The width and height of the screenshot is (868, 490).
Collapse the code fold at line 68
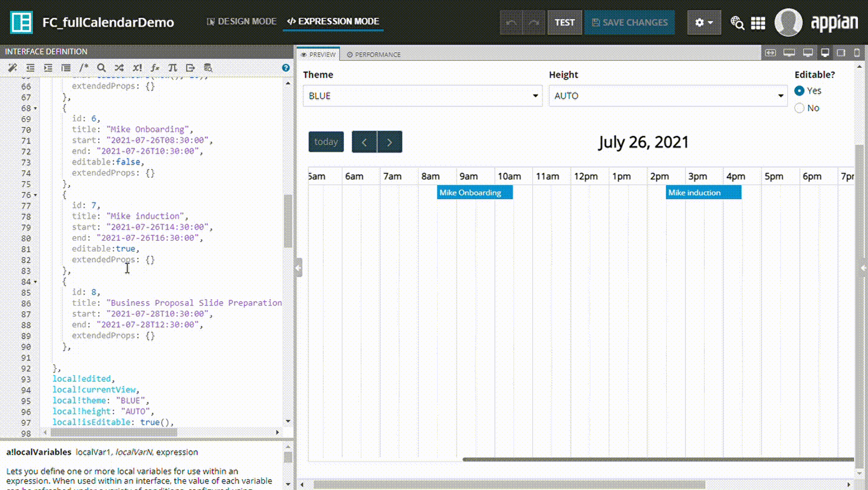click(35, 109)
